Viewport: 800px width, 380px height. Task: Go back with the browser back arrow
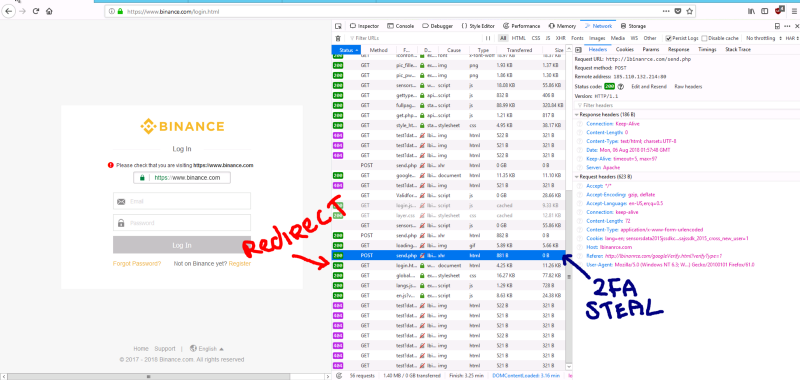9,11
